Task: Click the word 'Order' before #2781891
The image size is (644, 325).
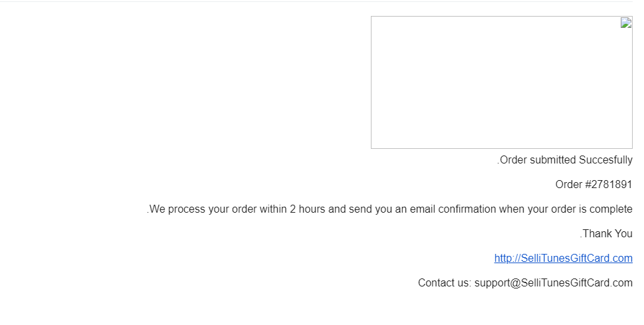Action: pos(569,185)
